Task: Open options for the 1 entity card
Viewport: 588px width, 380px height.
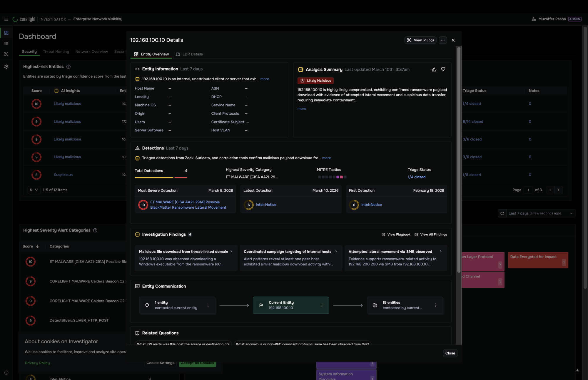Action: 208,305
